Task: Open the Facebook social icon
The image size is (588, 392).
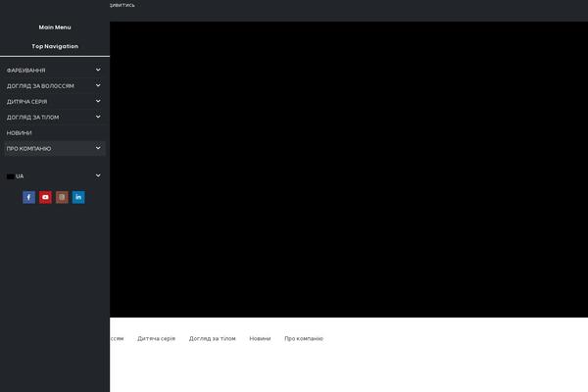Action: click(28, 197)
